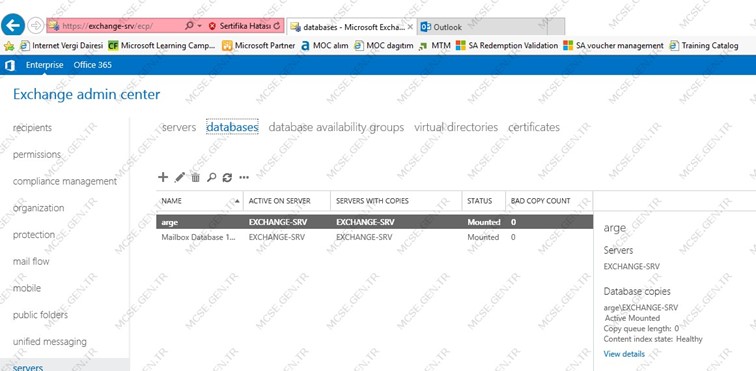Click the Office logo icon
The image size is (756, 371).
pyautogui.click(x=9, y=65)
